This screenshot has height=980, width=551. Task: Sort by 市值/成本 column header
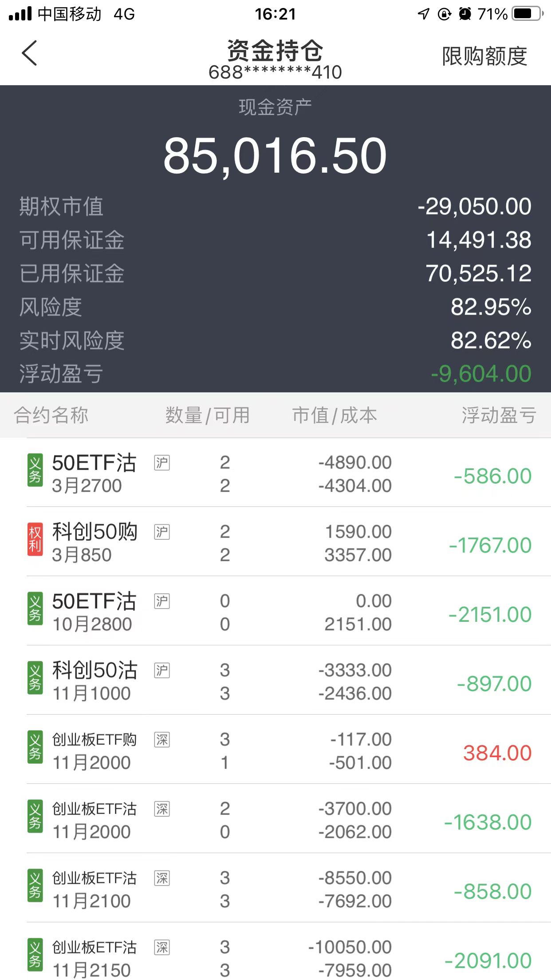pos(335,415)
